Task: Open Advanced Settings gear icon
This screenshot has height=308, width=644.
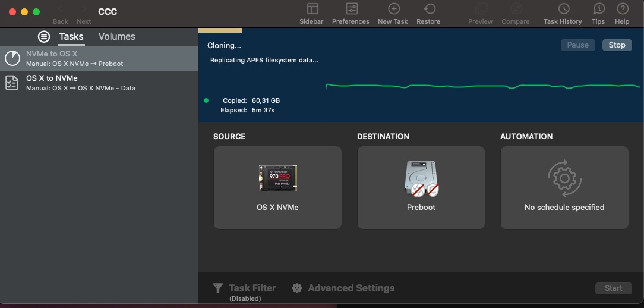Action: click(297, 288)
